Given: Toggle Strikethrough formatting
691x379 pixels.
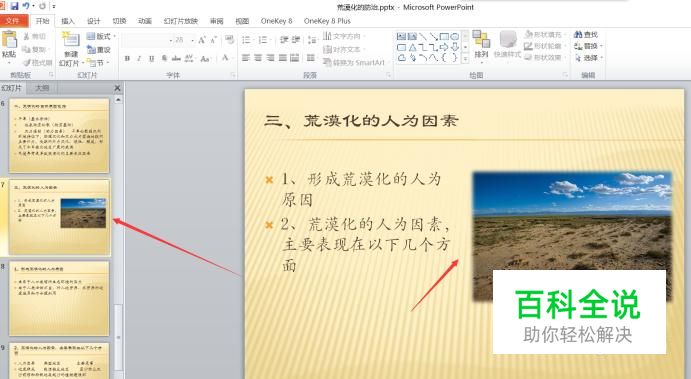Looking at the screenshot, I should click(x=176, y=58).
